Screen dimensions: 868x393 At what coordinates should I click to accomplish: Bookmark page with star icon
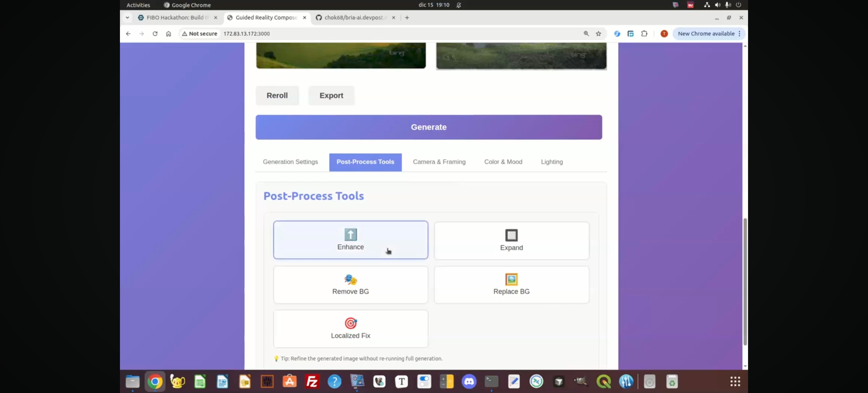click(598, 33)
